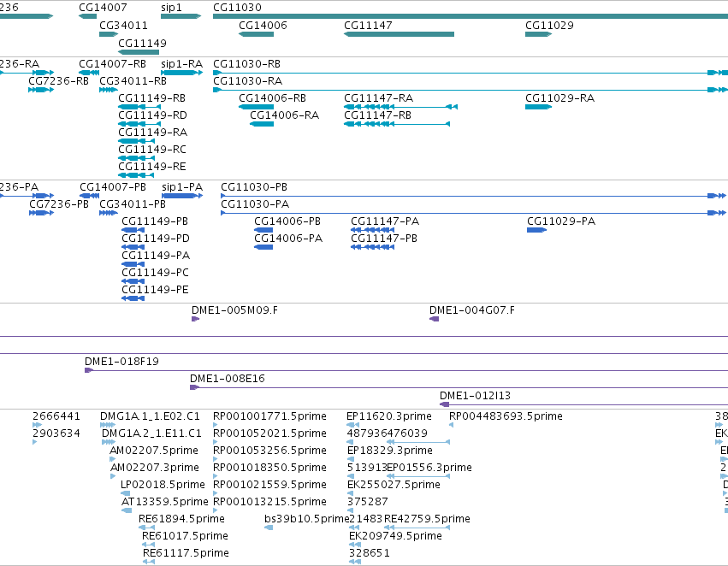Image resolution: width=728 pixels, height=566 pixels.
Task: Open transcript CG14007-RB
Action: (x=112, y=63)
